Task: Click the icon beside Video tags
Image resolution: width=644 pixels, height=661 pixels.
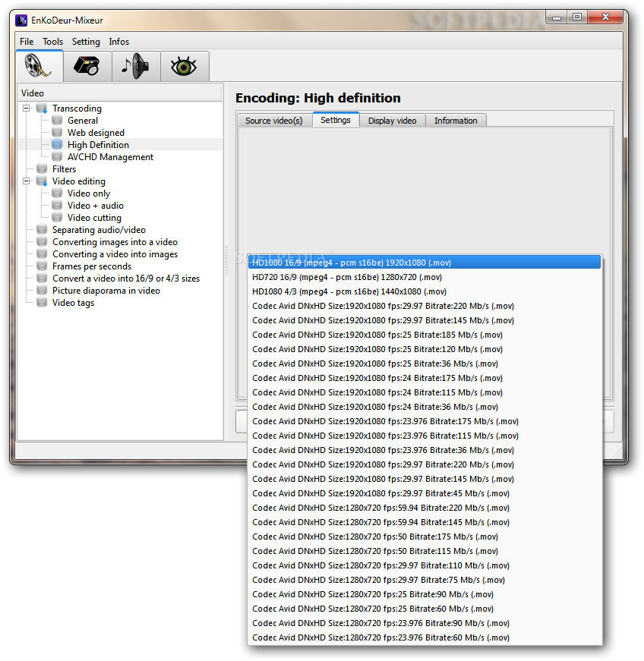Action: 42,303
